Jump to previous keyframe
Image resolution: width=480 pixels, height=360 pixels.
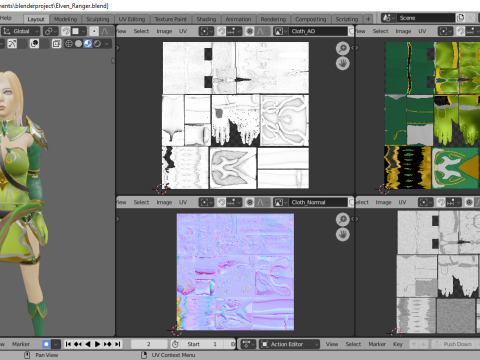(78, 344)
